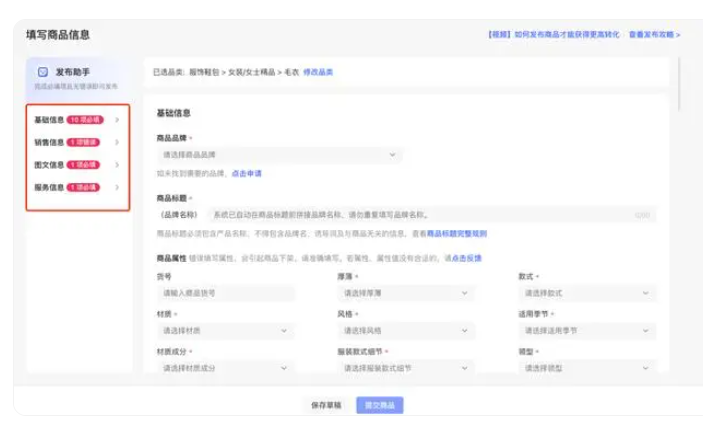Expand the 适用季节 dropdown
Viewport: 703px width, 425px height.
click(x=587, y=330)
